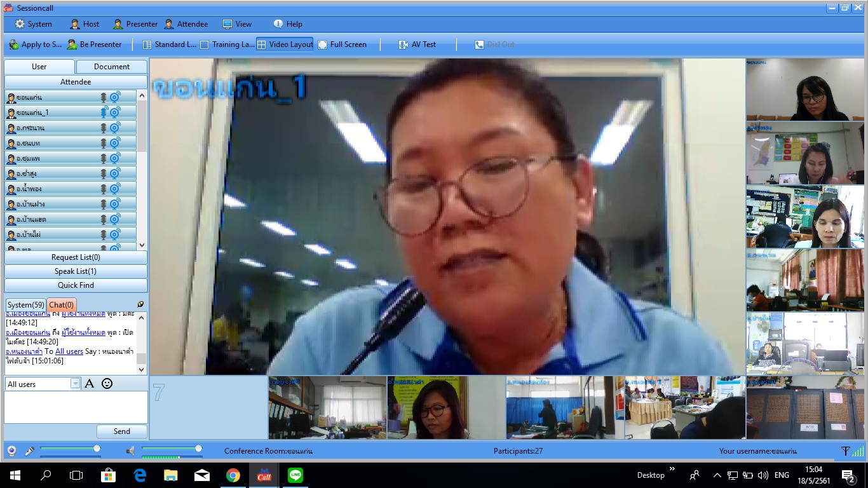Click speaker icon in status bar
This screenshot has height=488, width=868.
pyautogui.click(x=130, y=451)
